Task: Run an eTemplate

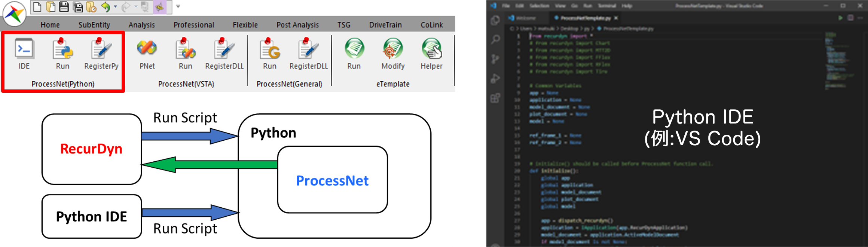Action: 354,54
